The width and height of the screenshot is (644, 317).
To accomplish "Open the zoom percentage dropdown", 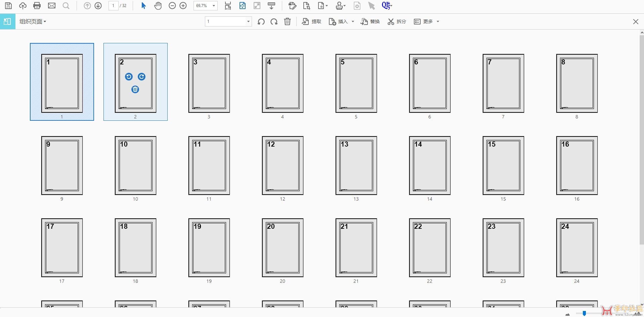I will pyautogui.click(x=214, y=6).
